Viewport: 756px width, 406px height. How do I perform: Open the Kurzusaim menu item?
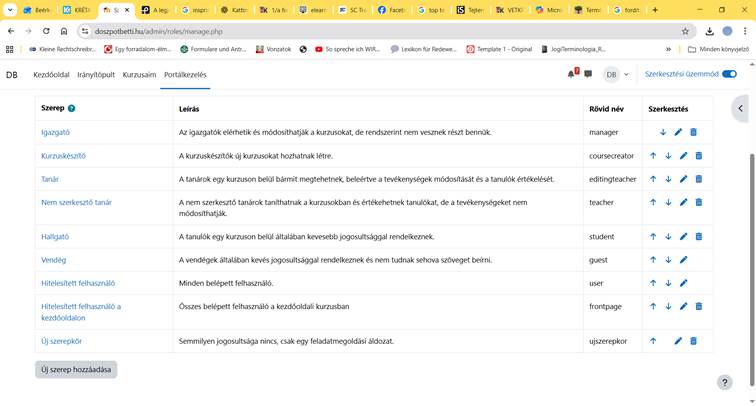point(139,75)
